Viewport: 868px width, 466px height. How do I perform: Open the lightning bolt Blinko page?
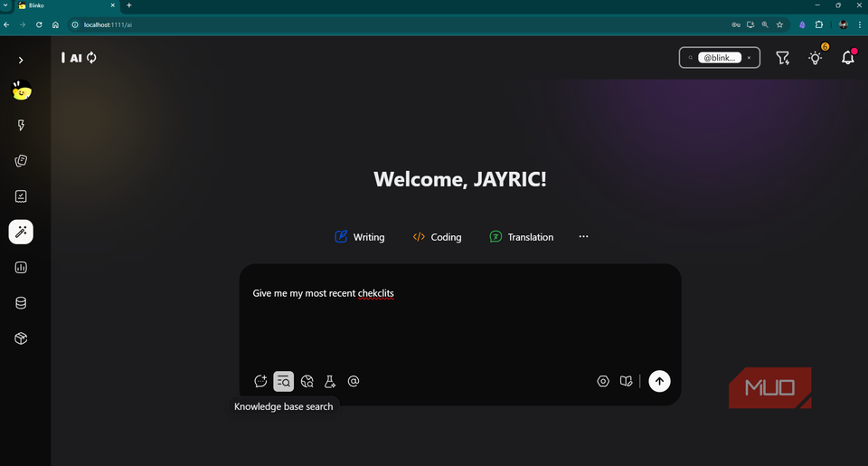pos(21,127)
